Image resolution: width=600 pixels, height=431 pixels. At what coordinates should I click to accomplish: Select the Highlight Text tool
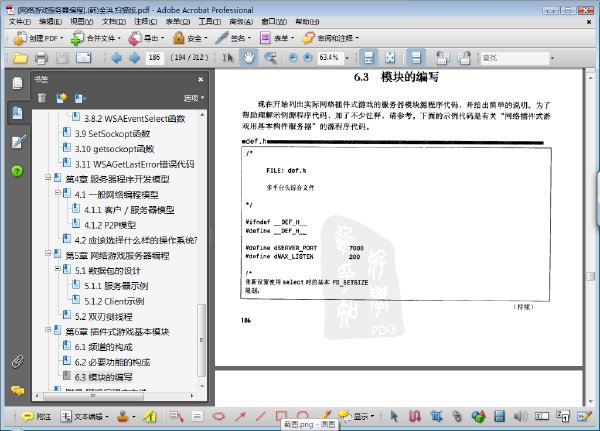click(150, 416)
